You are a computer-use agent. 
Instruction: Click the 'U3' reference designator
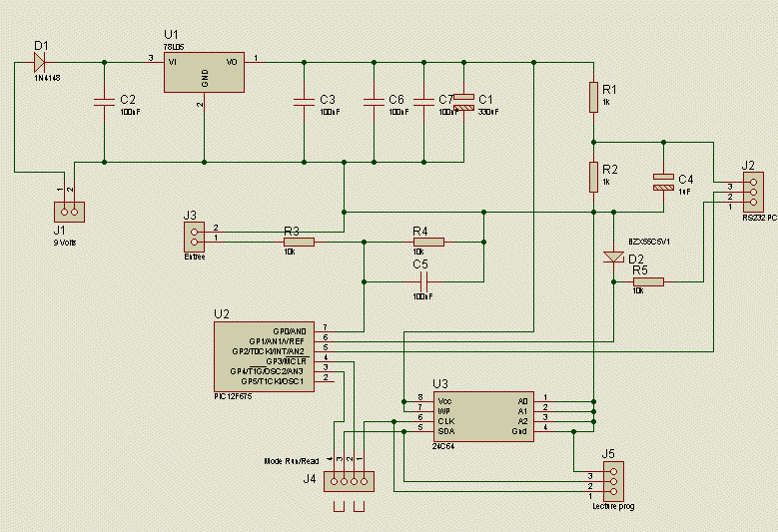[x=440, y=383]
